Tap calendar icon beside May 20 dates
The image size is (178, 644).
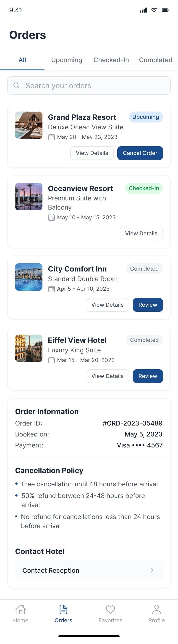(51, 137)
